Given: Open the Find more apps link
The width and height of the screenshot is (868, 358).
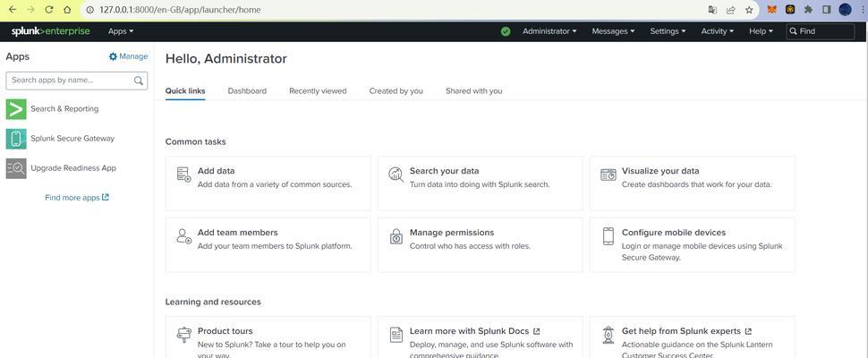Looking at the screenshot, I should [x=77, y=198].
